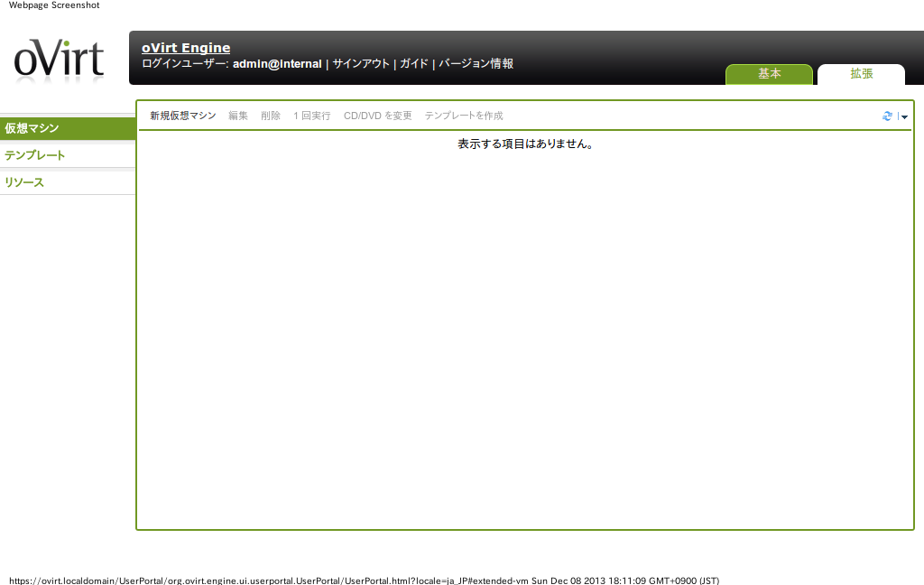Click the oVirt Engine title link
The image size is (924, 585).
click(x=186, y=48)
